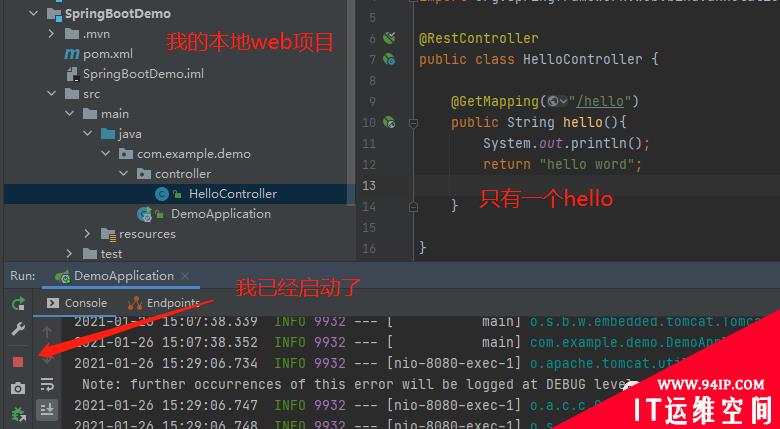Open pom.xml in the project tree

(x=107, y=54)
